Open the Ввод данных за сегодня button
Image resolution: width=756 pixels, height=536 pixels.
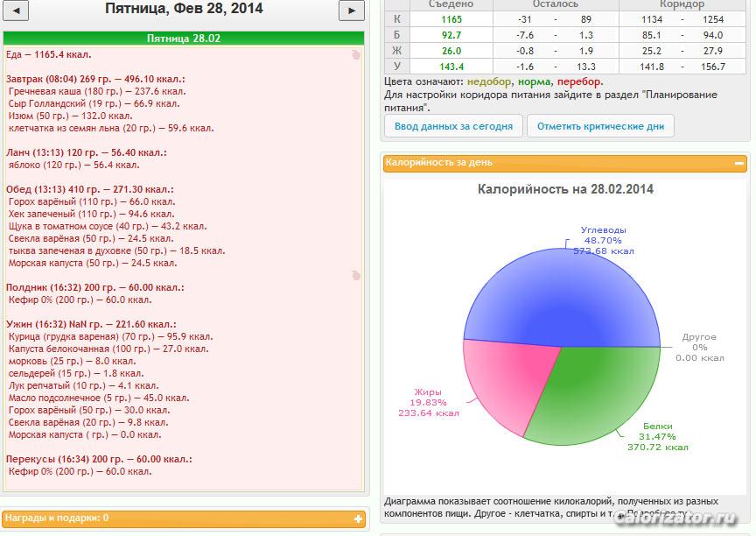tap(453, 126)
